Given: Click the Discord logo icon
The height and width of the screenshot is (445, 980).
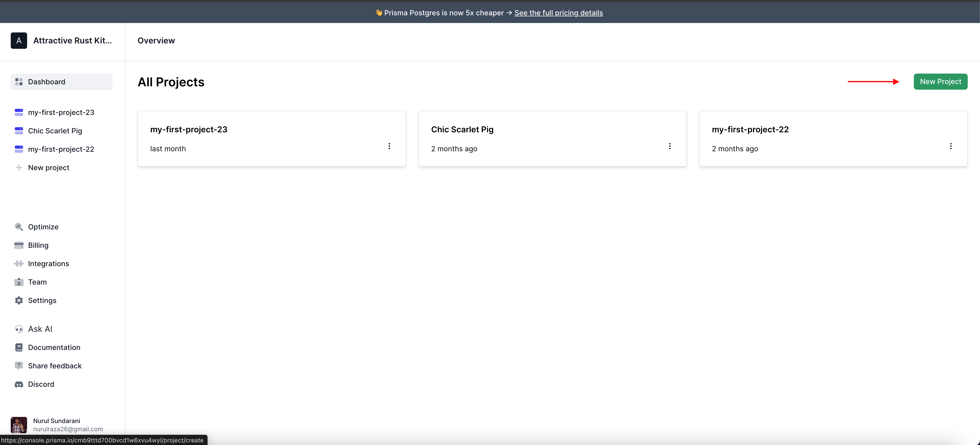Looking at the screenshot, I should tap(19, 384).
